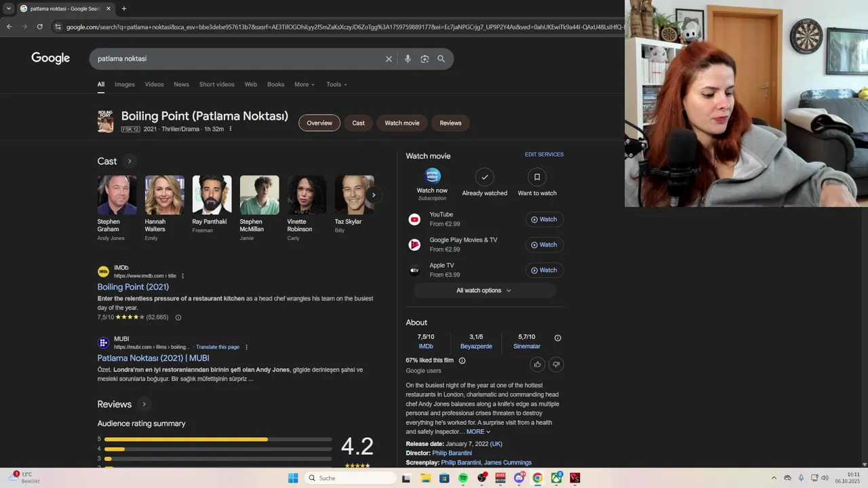
Task: Expand description with MORE link
Action: tap(478, 432)
